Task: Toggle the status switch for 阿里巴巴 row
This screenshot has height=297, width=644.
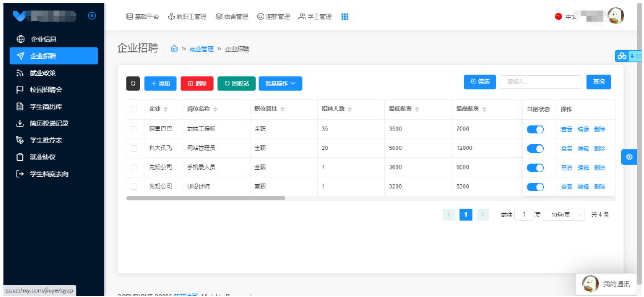Action: (x=535, y=129)
